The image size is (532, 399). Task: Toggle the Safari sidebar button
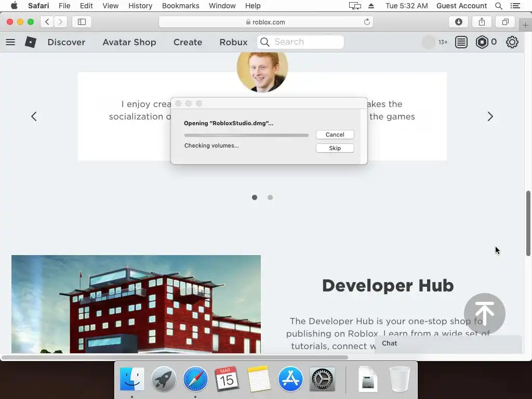coord(82,22)
